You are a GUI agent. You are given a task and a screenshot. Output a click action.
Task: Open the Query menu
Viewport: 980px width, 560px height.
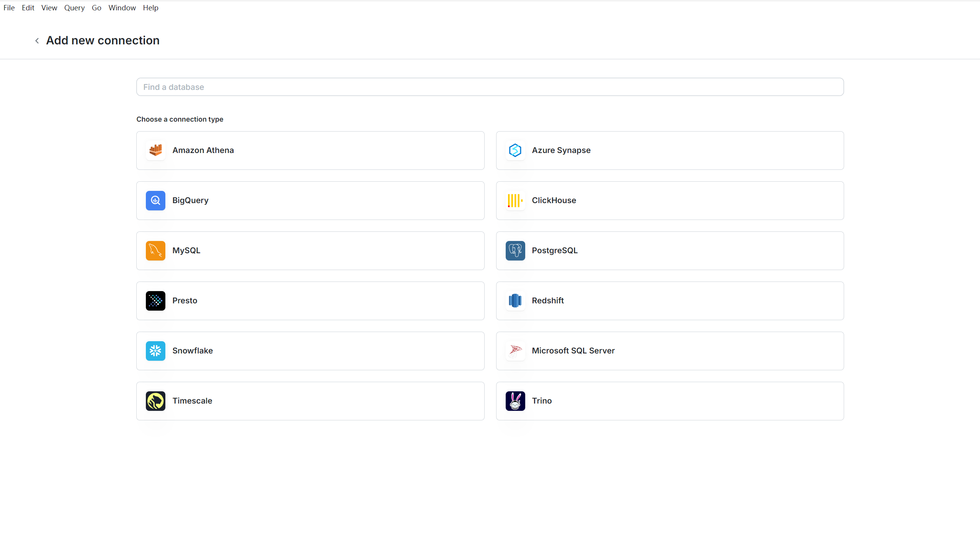[74, 8]
